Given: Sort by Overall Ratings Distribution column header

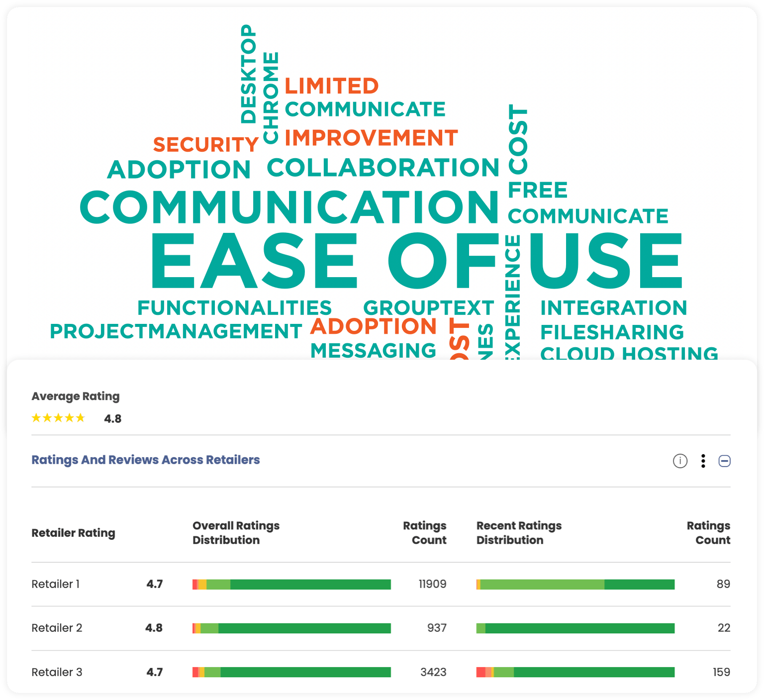Looking at the screenshot, I should 236,533.
